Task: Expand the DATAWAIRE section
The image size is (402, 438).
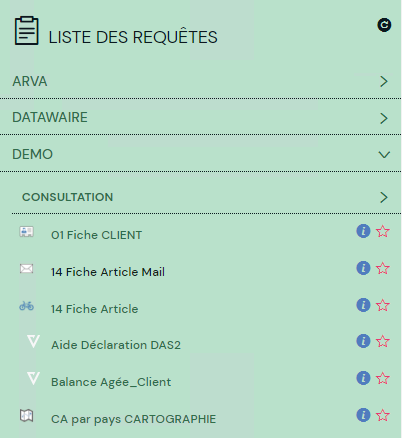Action: click(201, 117)
